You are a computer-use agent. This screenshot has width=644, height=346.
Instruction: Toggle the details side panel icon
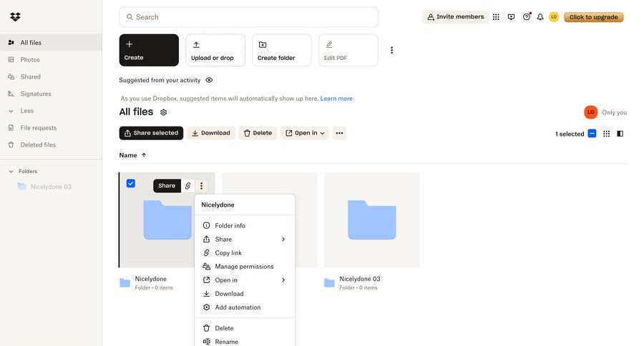(620, 134)
